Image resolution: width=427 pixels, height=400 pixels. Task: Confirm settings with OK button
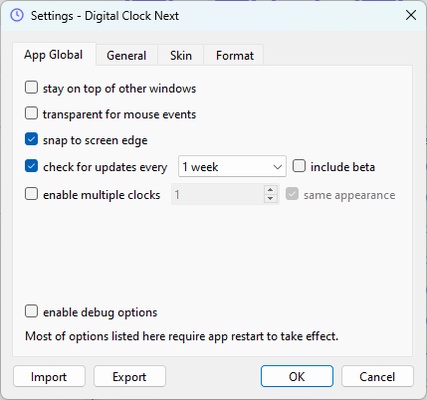point(297,377)
